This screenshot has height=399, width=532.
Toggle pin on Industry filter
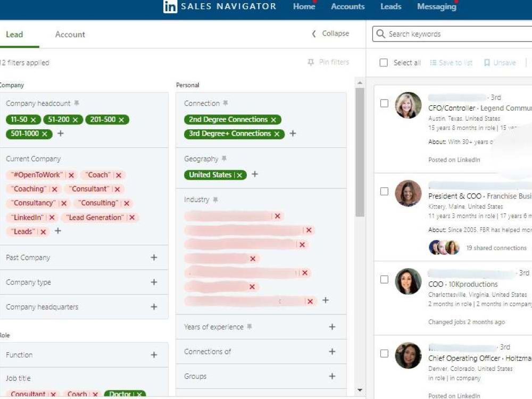215,199
